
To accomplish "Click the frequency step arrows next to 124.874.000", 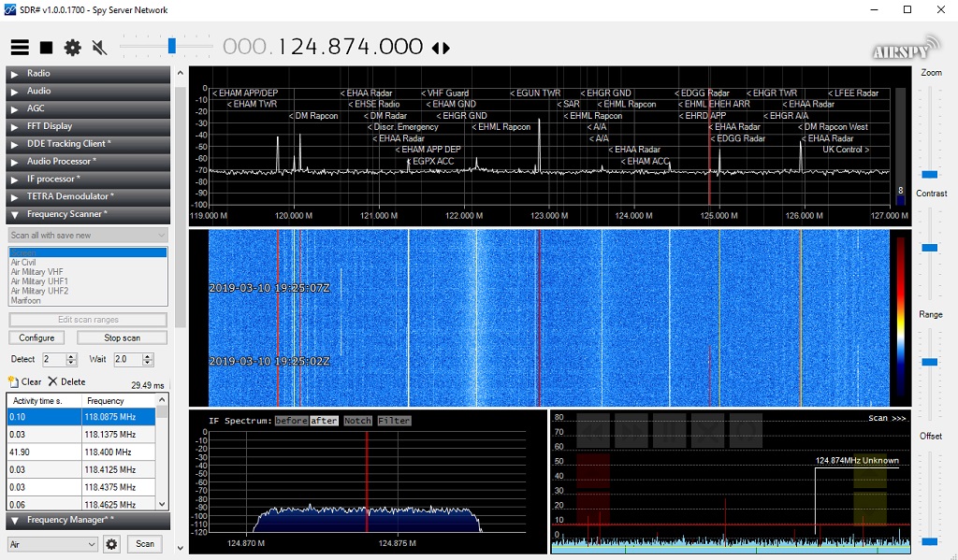I will [x=442, y=48].
